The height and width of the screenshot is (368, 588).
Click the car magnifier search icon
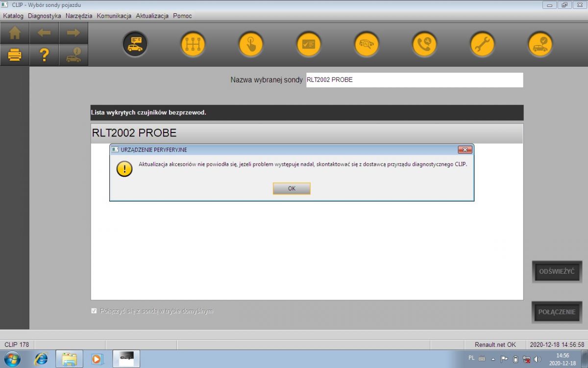coord(367,45)
